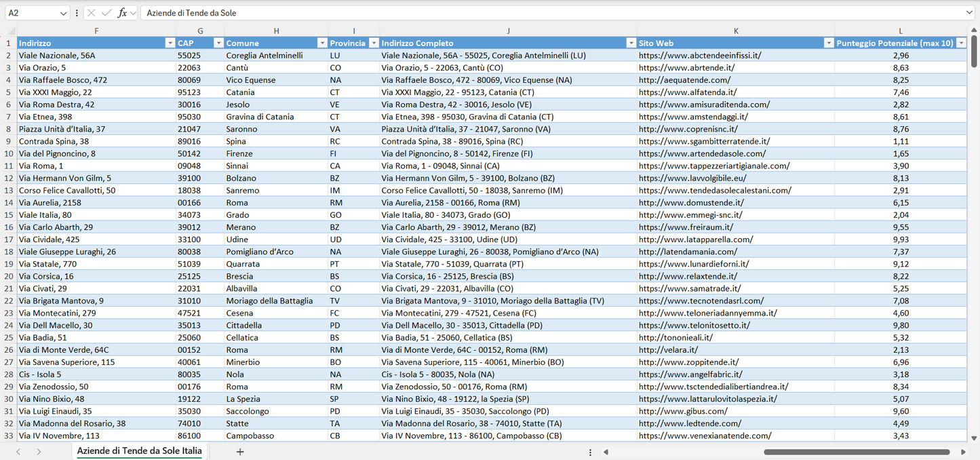
Task: Click the horizontal scroll right arrow
Action: 963,452
